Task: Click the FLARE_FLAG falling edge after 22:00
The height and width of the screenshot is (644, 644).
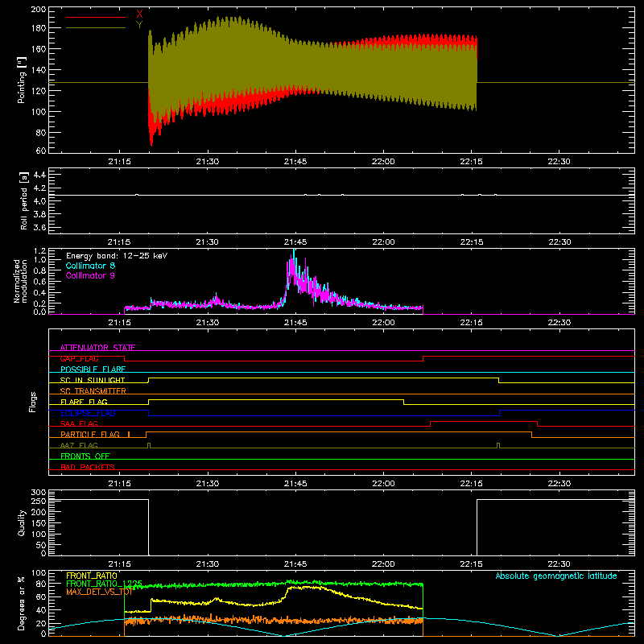Action: coord(404,402)
